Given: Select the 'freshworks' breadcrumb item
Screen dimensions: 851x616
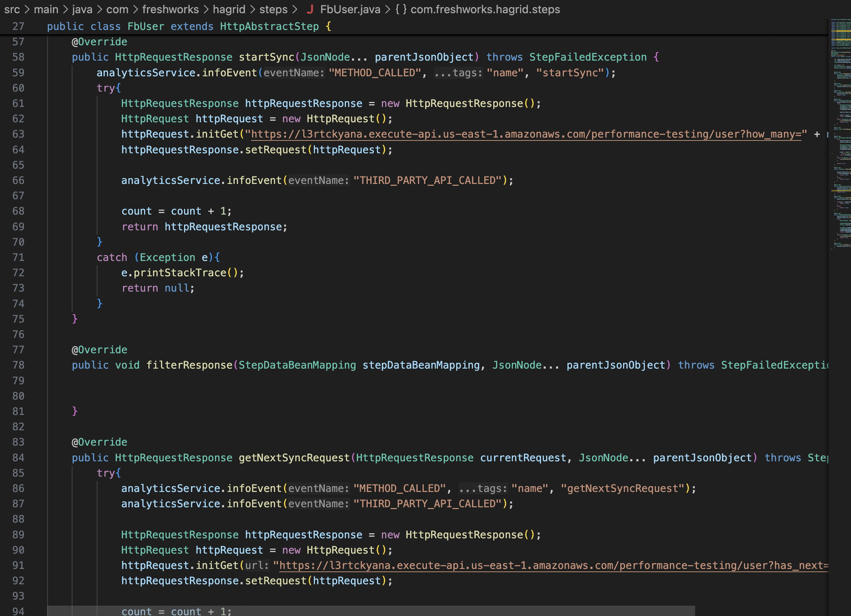Looking at the screenshot, I should tap(170, 9).
